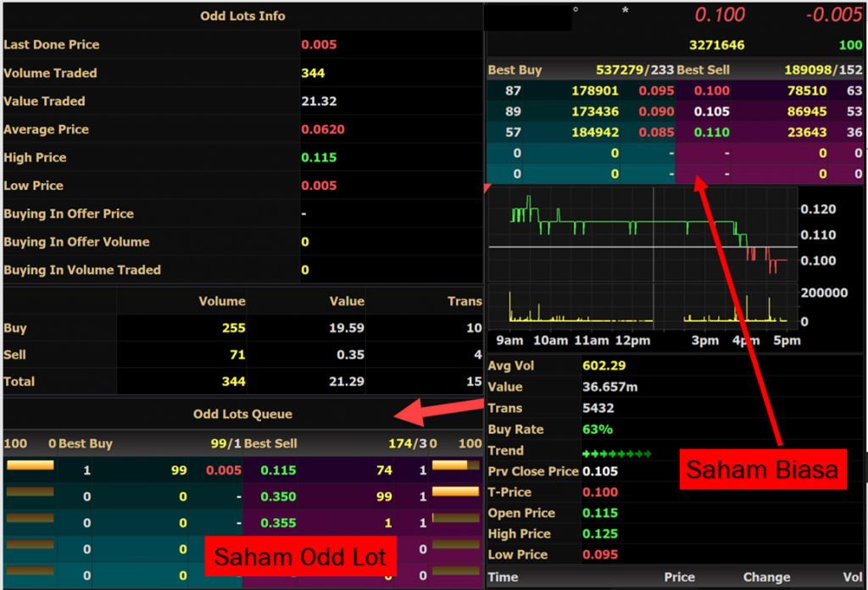Click the Buy Rate 63% value
This screenshot has height=590, width=868.
pyautogui.click(x=597, y=430)
